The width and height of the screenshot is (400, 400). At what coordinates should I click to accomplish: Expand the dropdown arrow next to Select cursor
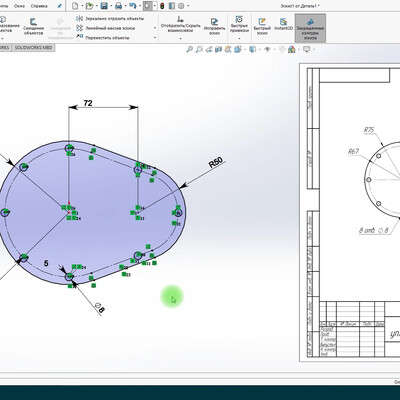click(x=154, y=6)
